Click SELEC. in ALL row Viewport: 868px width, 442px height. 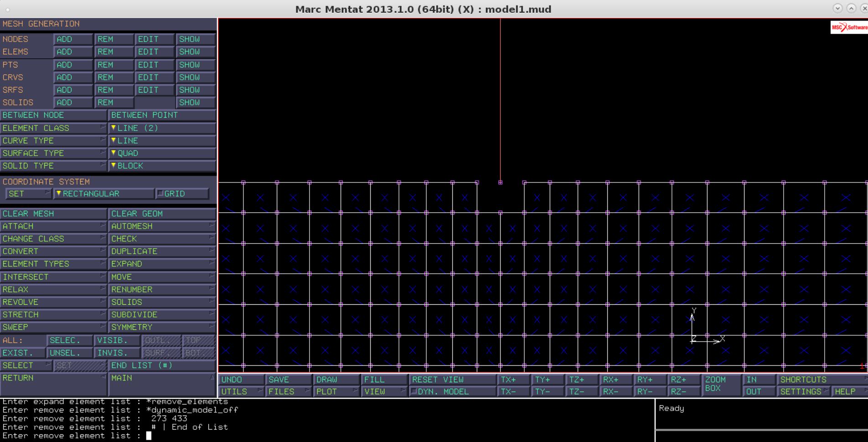tap(69, 340)
